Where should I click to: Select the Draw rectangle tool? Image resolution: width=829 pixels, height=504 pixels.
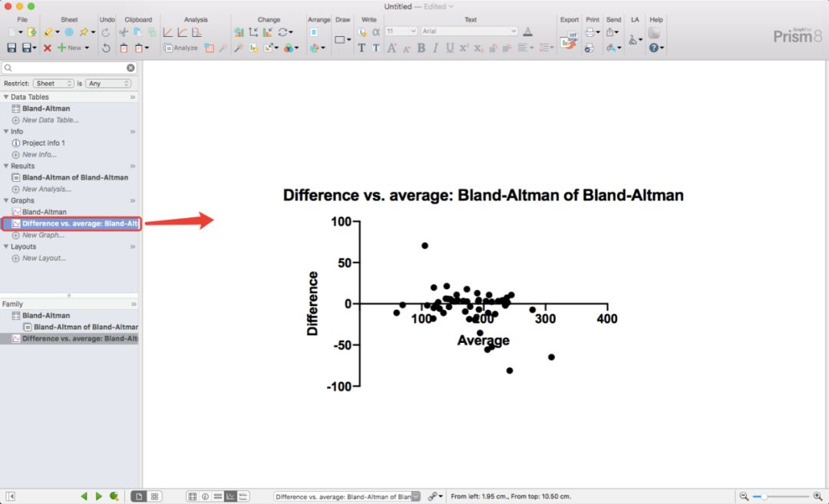[x=339, y=38]
